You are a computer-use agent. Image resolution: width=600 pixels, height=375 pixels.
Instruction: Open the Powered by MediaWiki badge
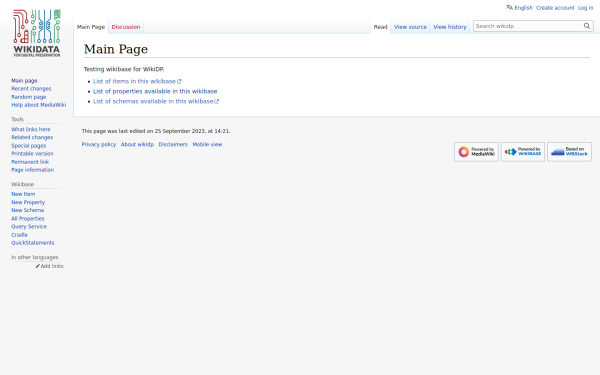(476, 152)
